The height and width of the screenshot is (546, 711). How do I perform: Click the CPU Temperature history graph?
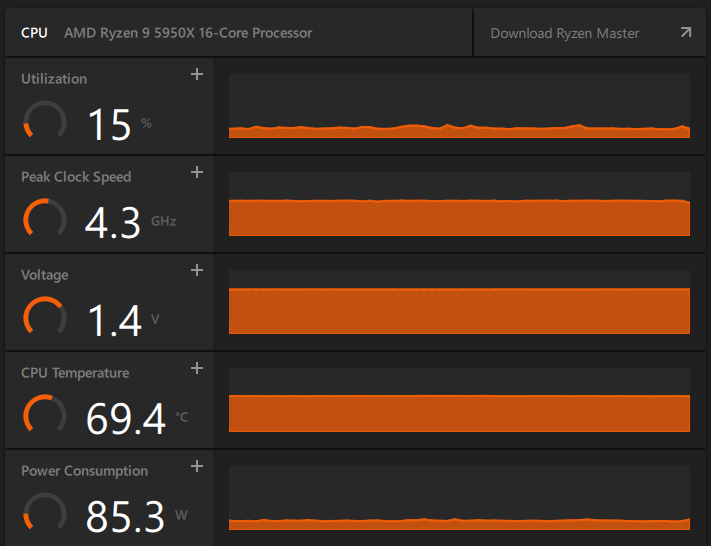459,400
